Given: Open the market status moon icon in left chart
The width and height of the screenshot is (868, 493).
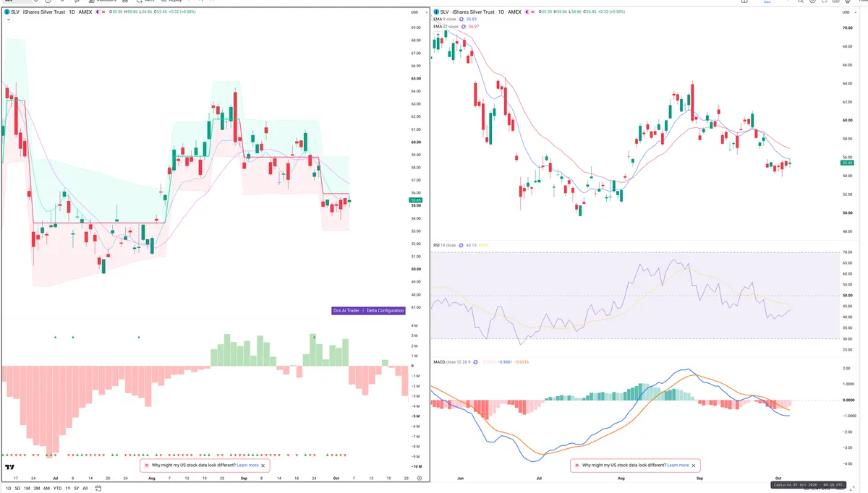Looking at the screenshot, I should [98, 12].
